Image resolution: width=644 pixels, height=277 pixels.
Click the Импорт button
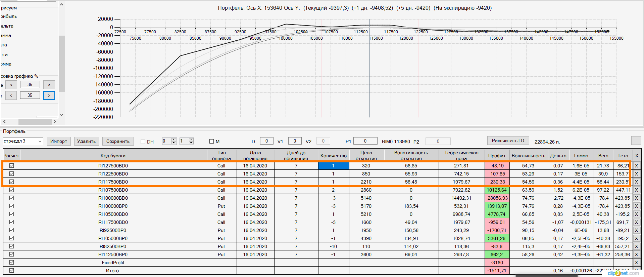click(x=59, y=141)
